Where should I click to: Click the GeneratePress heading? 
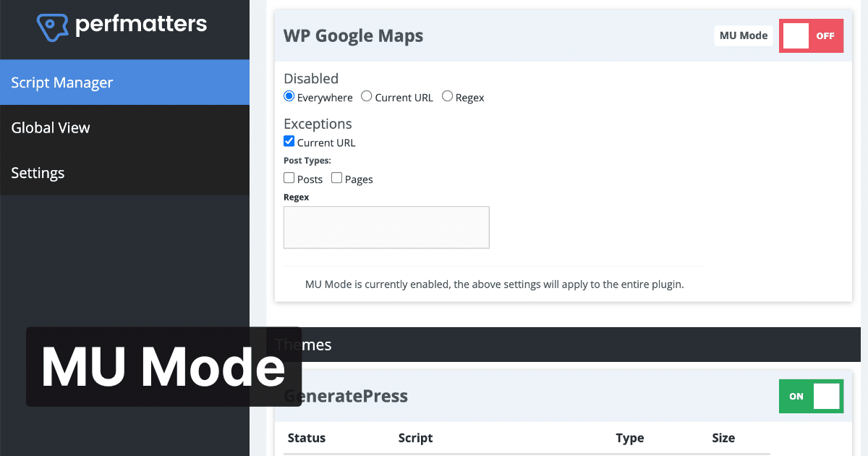tap(346, 396)
